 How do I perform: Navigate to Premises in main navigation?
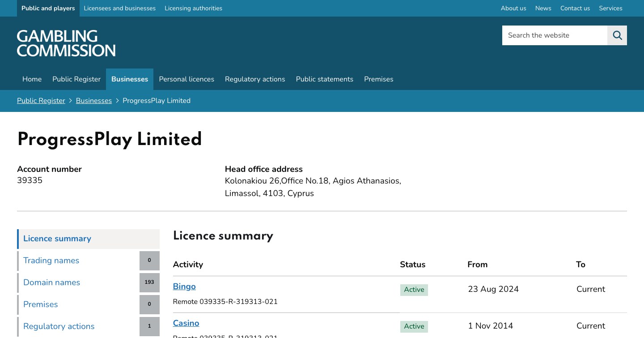click(x=379, y=79)
